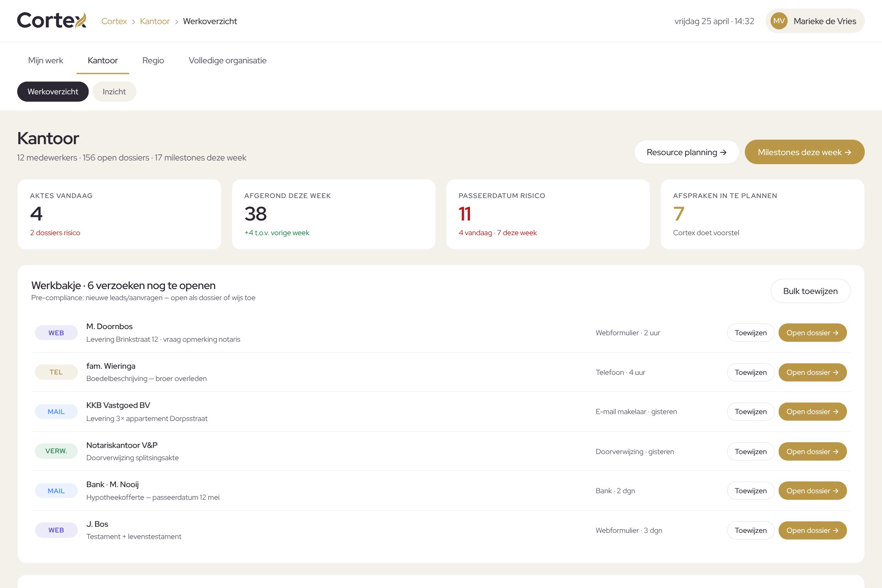Go to Cortex breadcrumb link

point(114,21)
